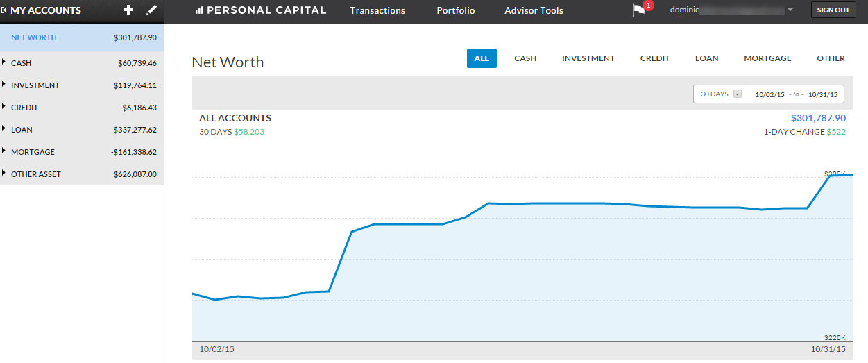Collapse sidebar using My Accounts arrow icon
The height and width of the screenshot is (363, 868).
(5, 10)
